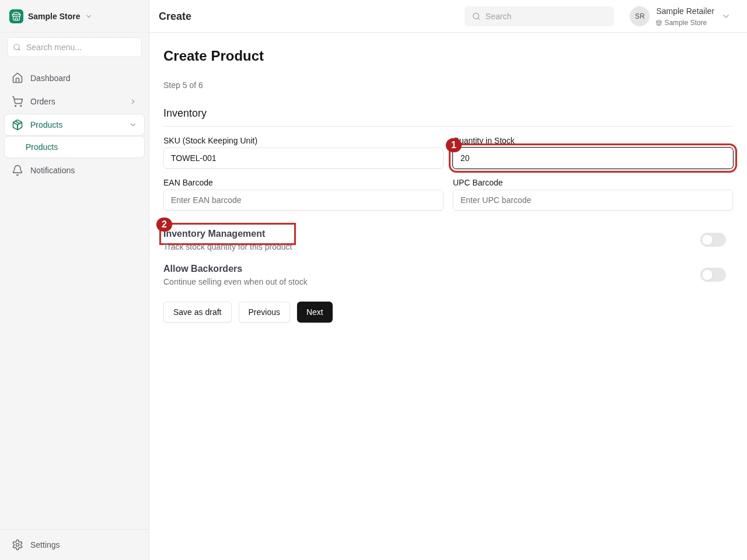Image resolution: width=747 pixels, height=560 pixels.
Task: Click the Quantity in Stock field
Action: [x=593, y=158]
